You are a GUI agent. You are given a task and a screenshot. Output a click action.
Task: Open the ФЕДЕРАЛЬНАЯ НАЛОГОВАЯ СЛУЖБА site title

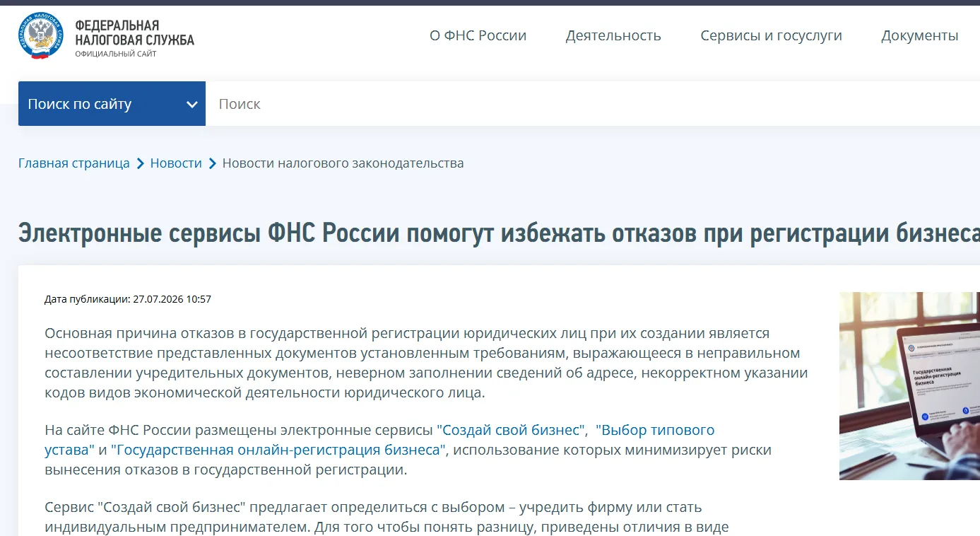[x=134, y=33]
